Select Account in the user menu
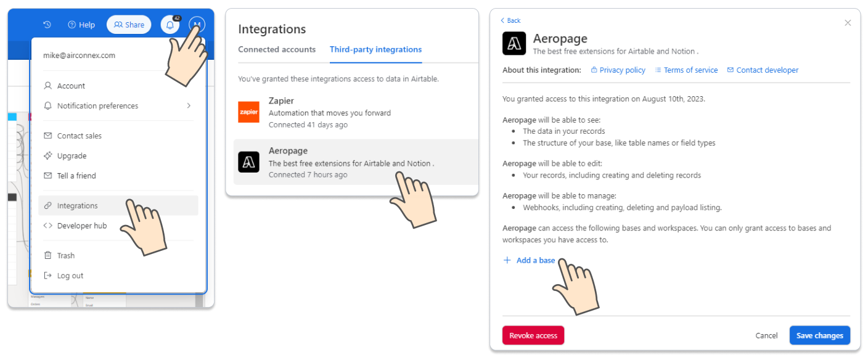The image size is (868, 360). point(71,86)
